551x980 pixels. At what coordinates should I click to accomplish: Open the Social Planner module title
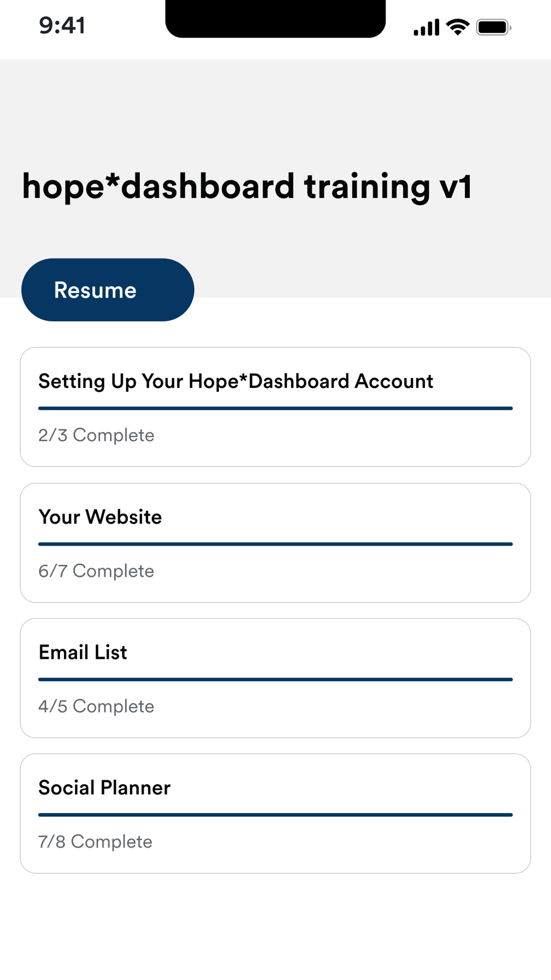pos(104,788)
